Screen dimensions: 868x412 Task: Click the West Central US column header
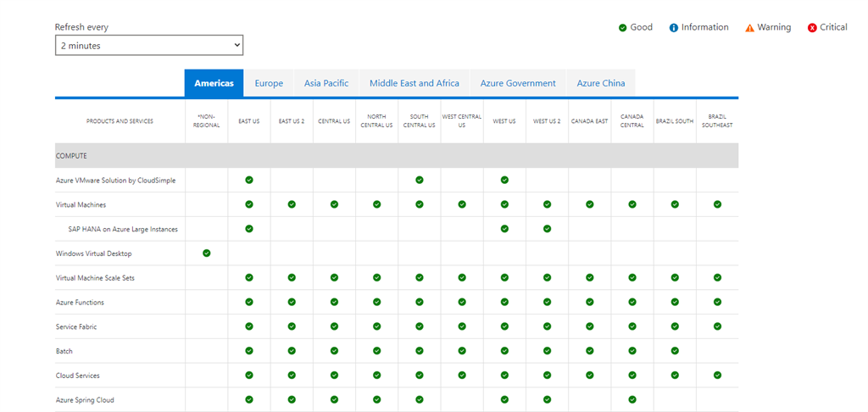[462, 121]
